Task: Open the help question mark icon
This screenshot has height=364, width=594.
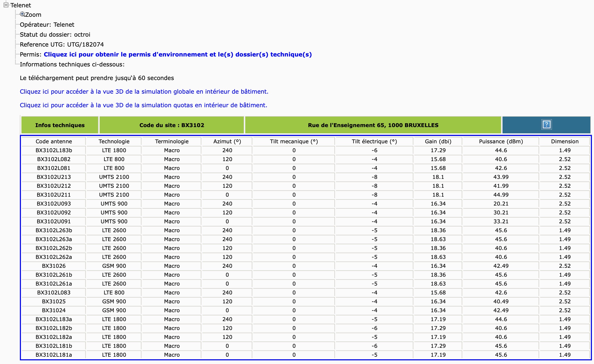Action: point(546,125)
